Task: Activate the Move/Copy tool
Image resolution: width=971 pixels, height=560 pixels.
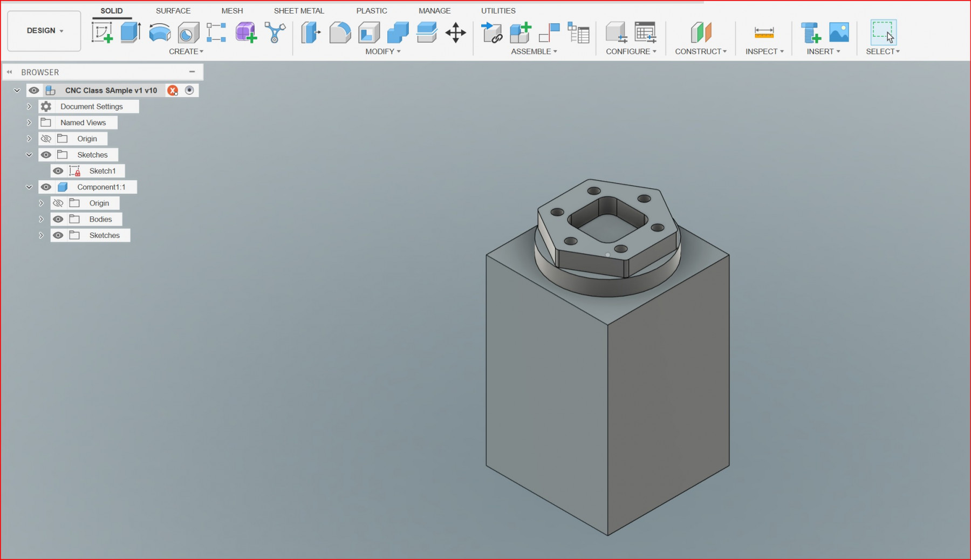Action: point(456,33)
